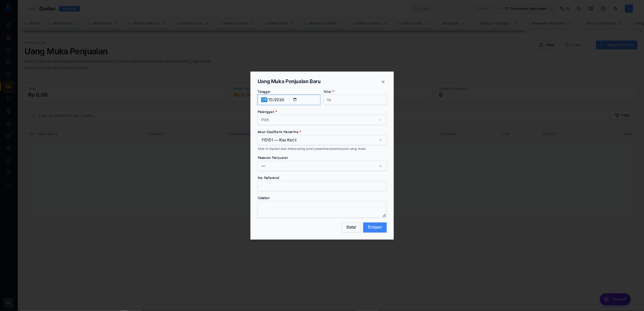This screenshot has width=644, height=311.
Task: Open the box inventory icon in sidebar
Action: (9, 111)
